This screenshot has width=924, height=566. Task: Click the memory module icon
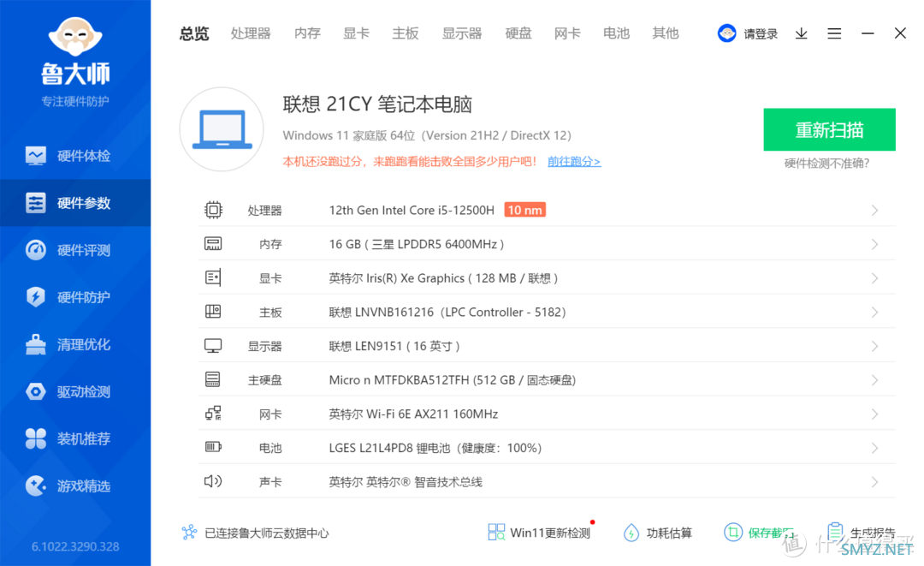pyautogui.click(x=213, y=243)
